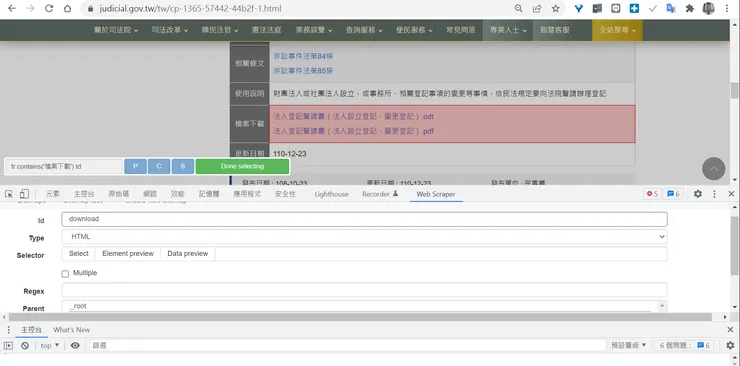
Task: Open the console context dropdown 'top'
Action: click(50, 346)
